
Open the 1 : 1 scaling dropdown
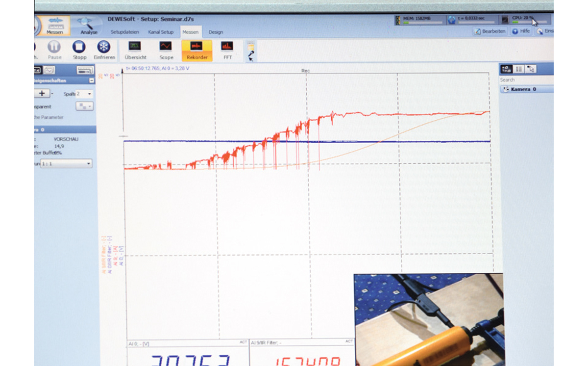(x=66, y=164)
